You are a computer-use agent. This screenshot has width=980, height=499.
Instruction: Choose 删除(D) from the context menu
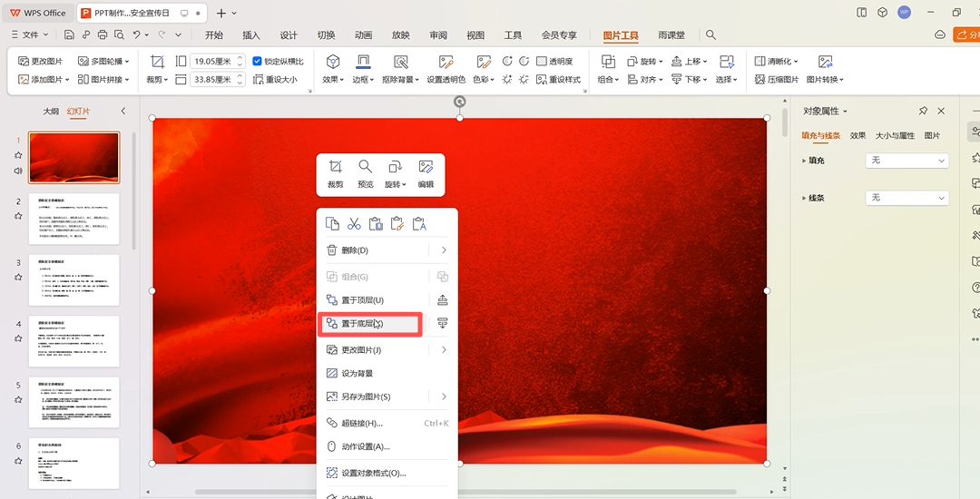coord(373,250)
